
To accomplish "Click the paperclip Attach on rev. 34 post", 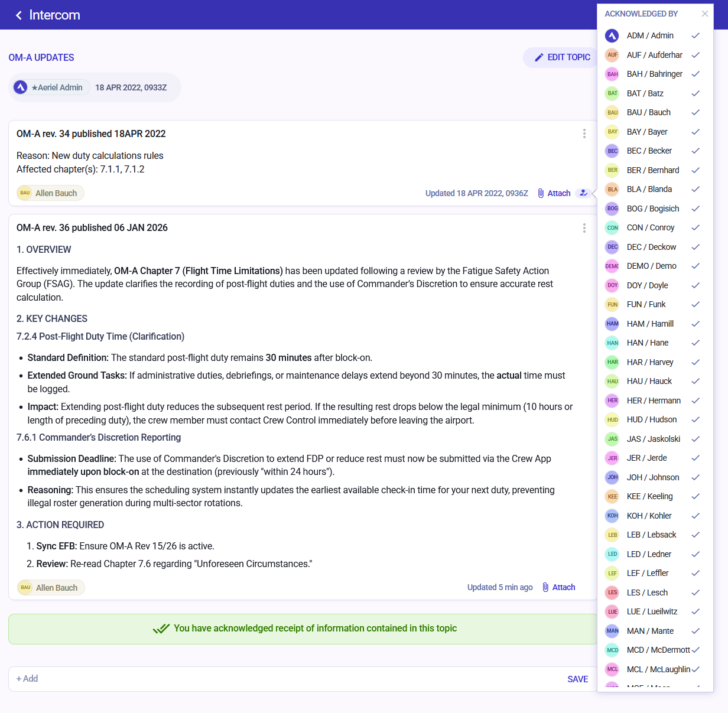I will (x=554, y=193).
